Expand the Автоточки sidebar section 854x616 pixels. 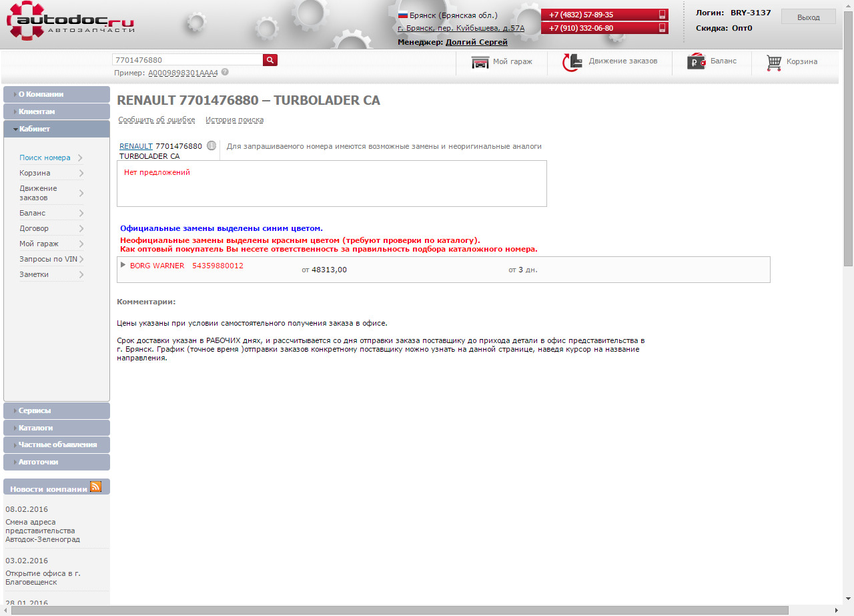click(x=57, y=462)
